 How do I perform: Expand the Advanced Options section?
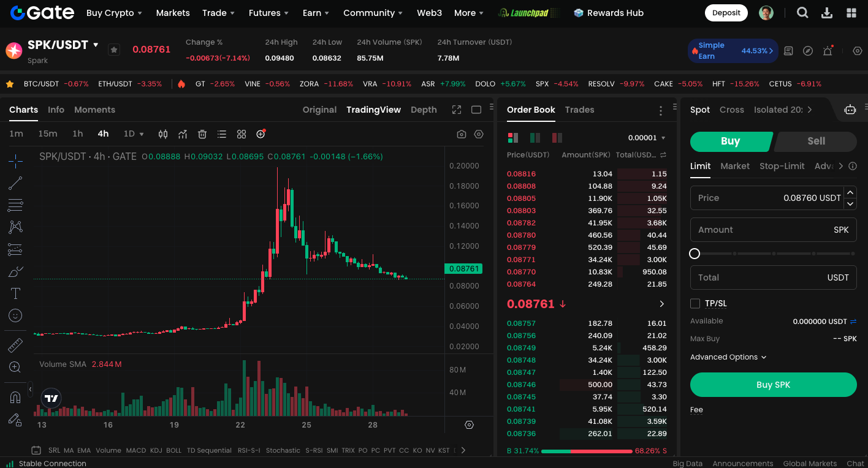(728, 357)
